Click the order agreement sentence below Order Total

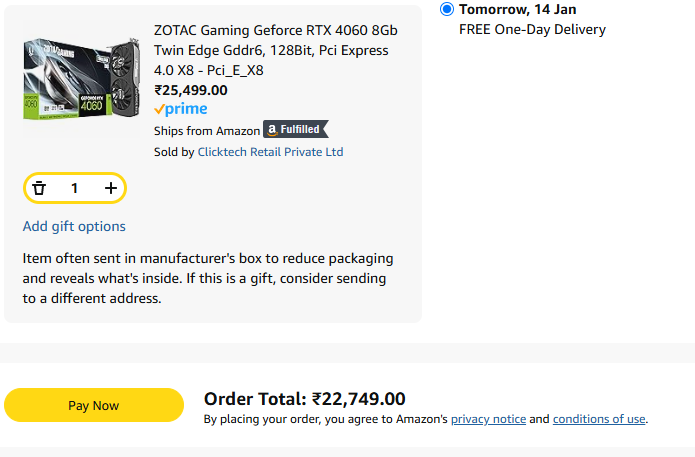pyautogui.click(x=426, y=419)
